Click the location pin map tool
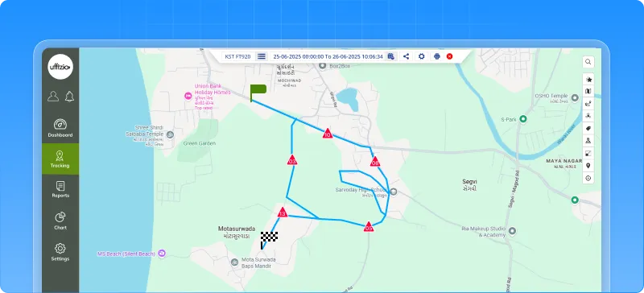 [588, 166]
